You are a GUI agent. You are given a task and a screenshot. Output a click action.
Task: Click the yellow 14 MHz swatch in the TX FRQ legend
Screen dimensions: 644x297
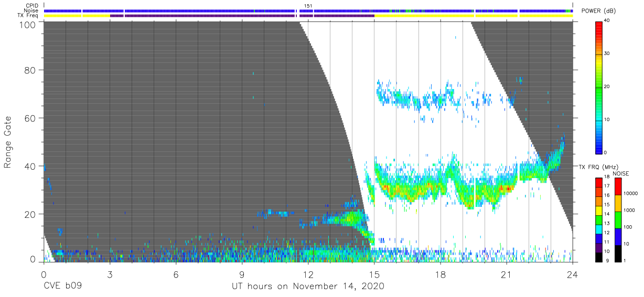pyautogui.click(x=598, y=210)
